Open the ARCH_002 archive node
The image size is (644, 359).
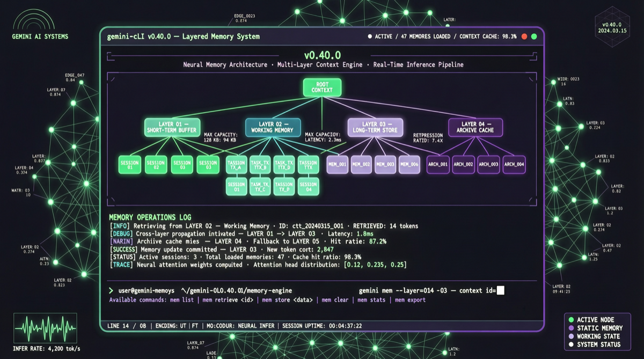[463, 165]
